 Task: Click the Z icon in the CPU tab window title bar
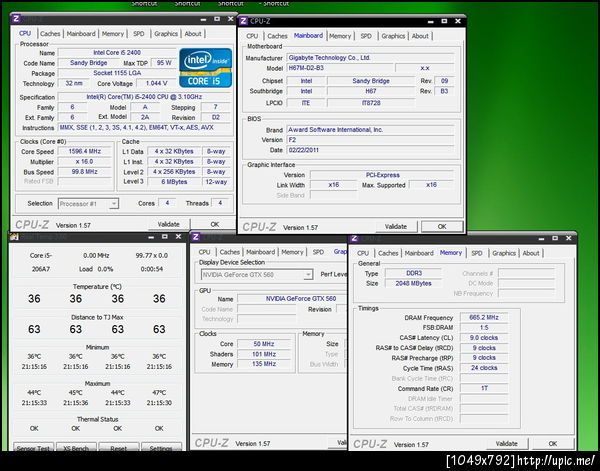[x=16, y=18]
